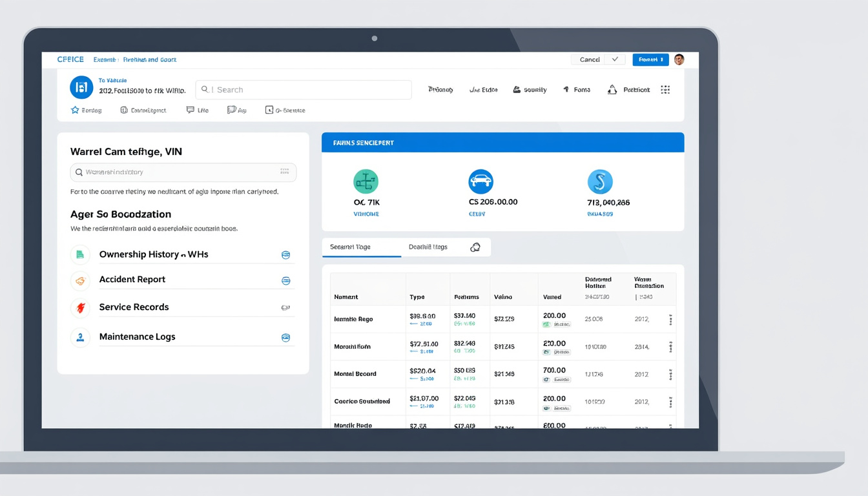Toggle the Accident Report switch

(285, 281)
